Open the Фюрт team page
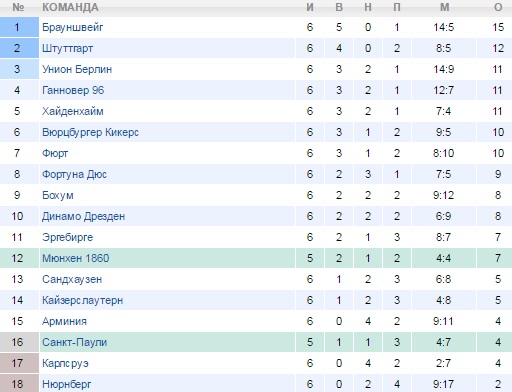This screenshot has width=512, height=392. pyautogui.click(x=55, y=153)
